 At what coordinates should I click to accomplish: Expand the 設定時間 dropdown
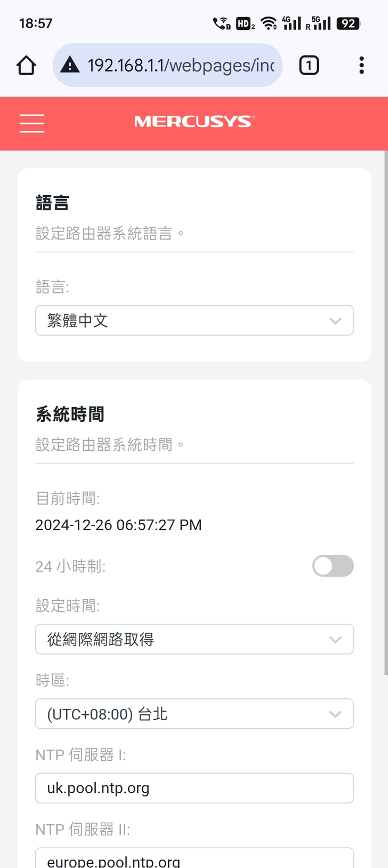pos(194,639)
